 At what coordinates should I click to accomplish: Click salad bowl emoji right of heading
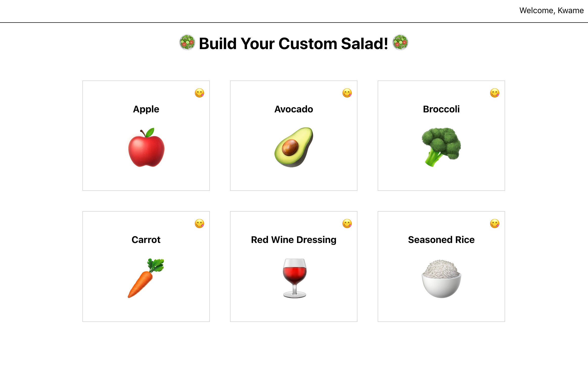click(x=400, y=43)
